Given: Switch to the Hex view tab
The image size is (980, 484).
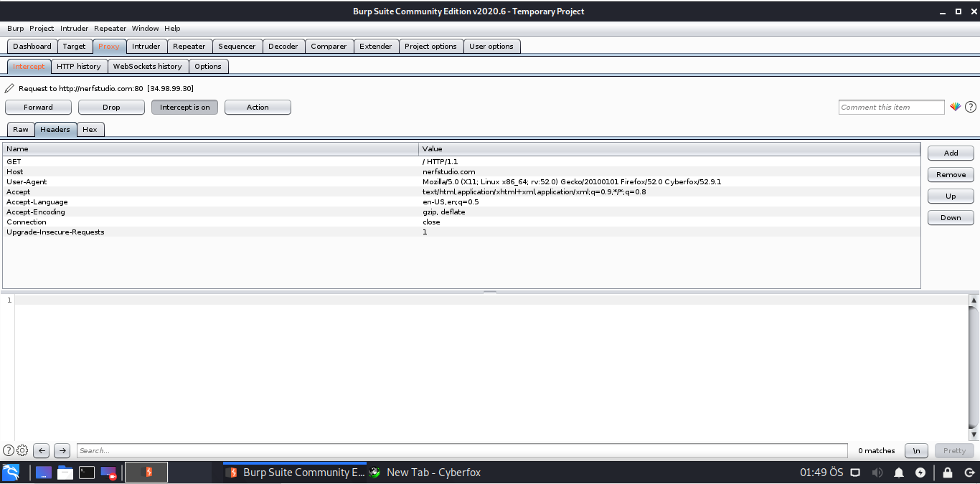Looking at the screenshot, I should pyautogui.click(x=90, y=129).
